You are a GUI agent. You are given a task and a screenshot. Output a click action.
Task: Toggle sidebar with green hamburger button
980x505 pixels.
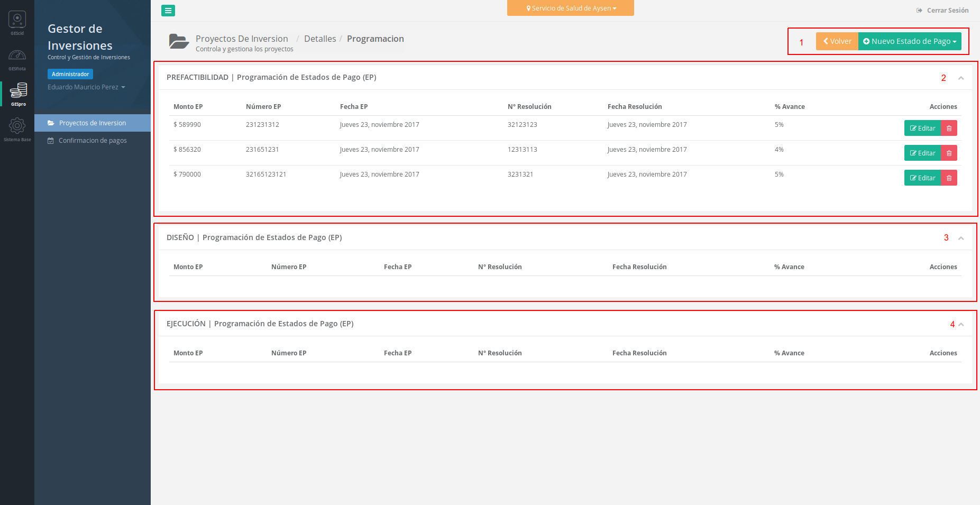168,11
